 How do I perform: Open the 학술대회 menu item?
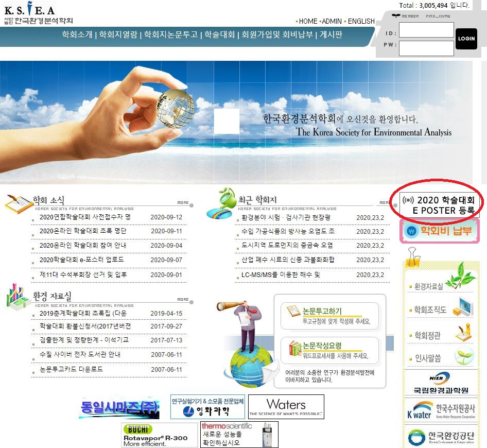pos(219,35)
